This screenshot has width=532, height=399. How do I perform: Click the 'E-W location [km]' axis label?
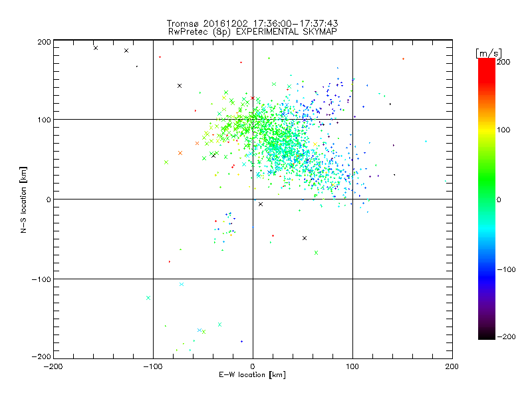pos(252,375)
